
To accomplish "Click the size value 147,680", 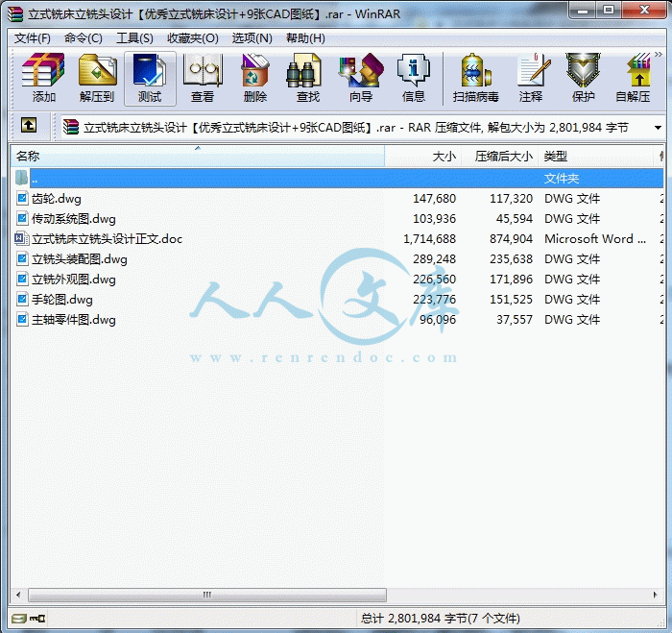I will (434, 199).
